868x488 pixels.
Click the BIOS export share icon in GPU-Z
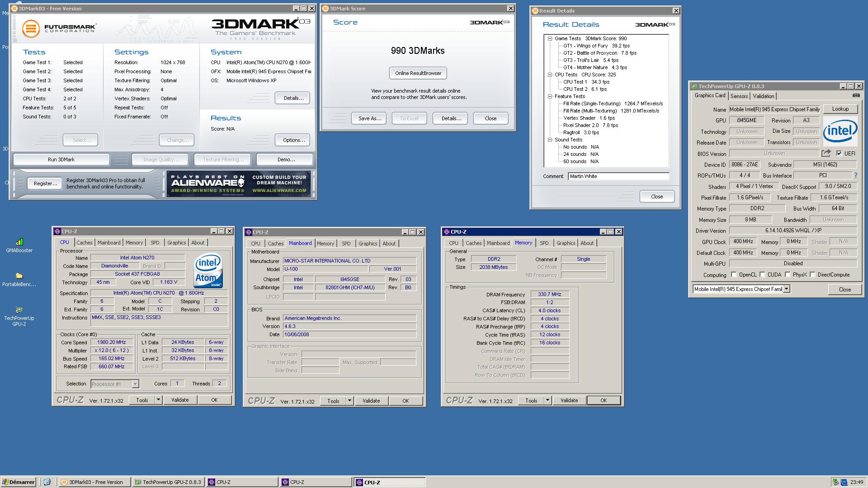[x=826, y=153]
